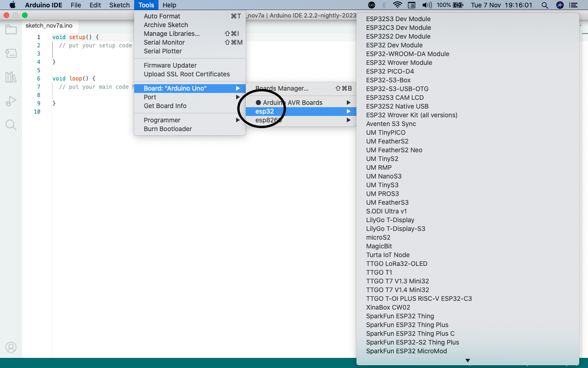This screenshot has width=588, height=368.
Task: Open Boards Manager... from the board submenu
Action: pos(301,88)
